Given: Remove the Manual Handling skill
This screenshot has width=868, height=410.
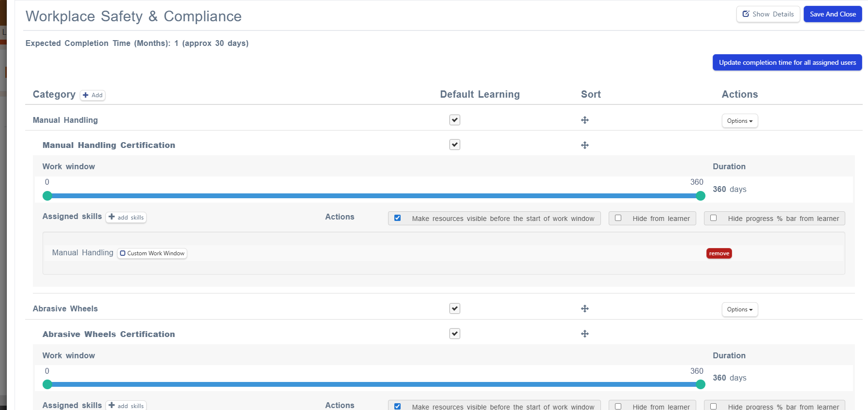Looking at the screenshot, I should point(719,253).
